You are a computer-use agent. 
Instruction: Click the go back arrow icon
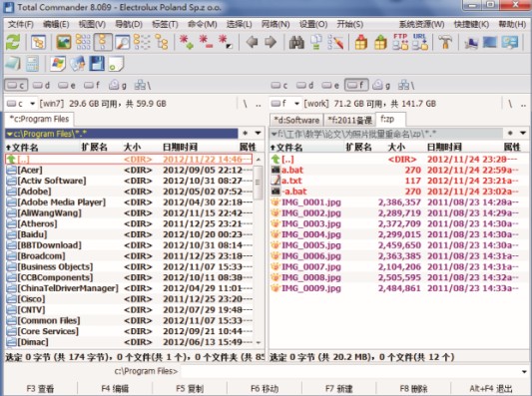pyautogui.click(x=253, y=42)
